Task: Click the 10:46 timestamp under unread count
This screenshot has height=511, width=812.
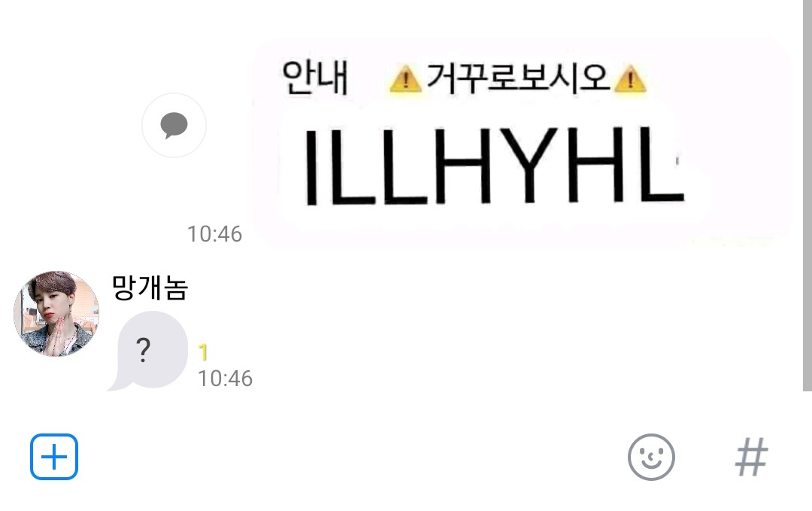Action: coord(225,379)
